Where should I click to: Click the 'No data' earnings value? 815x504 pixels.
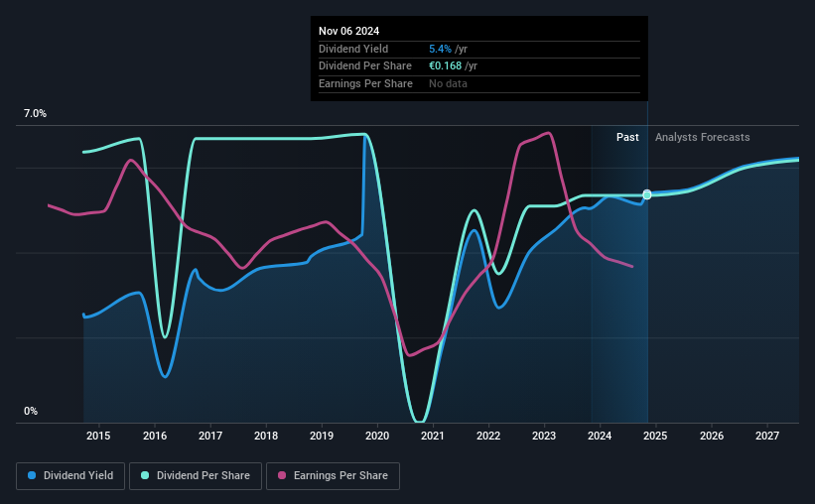(448, 83)
